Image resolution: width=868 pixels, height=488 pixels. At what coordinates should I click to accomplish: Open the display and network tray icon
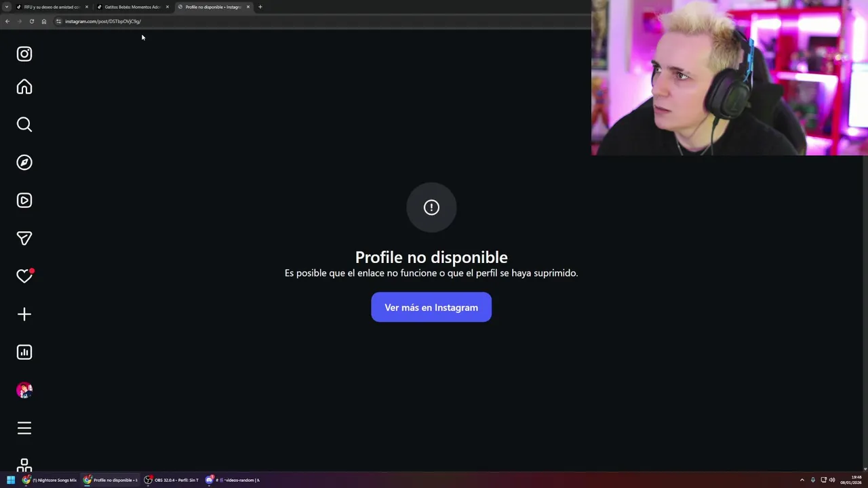[824, 480]
